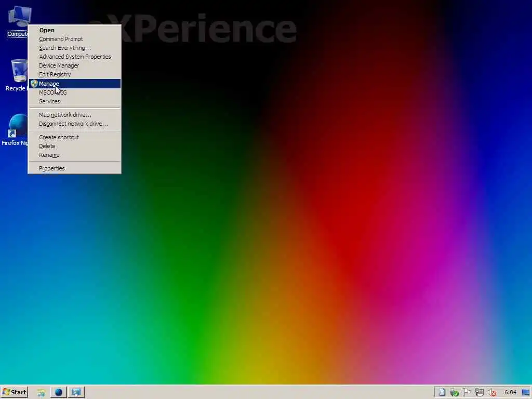This screenshot has width=532, height=399.
Task: Select Map network drive... option
Action: [x=74, y=115]
